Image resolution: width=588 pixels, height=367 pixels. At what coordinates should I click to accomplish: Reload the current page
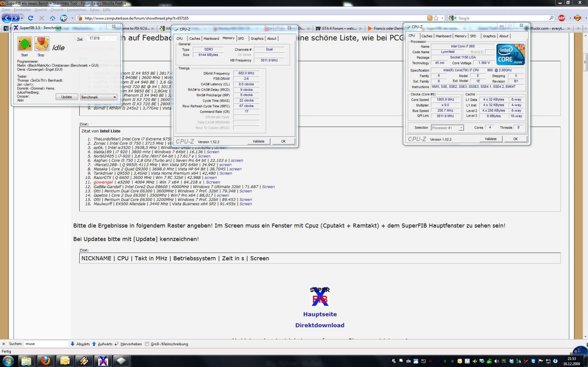pos(31,18)
